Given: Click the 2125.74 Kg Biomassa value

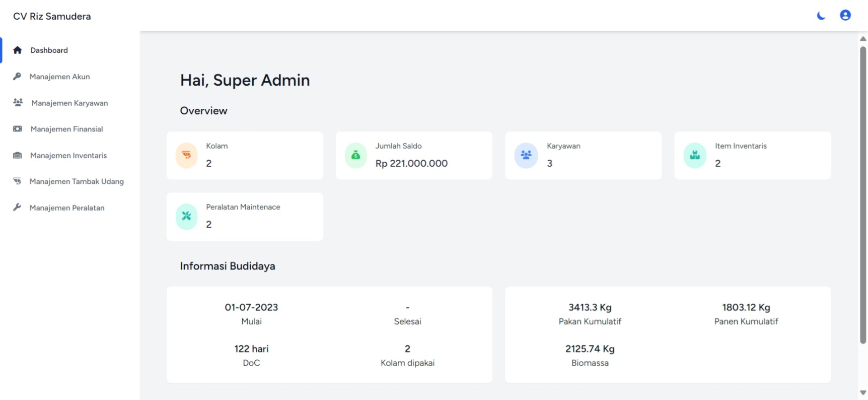Looking at the screenshot, I should tap(590, 349).
